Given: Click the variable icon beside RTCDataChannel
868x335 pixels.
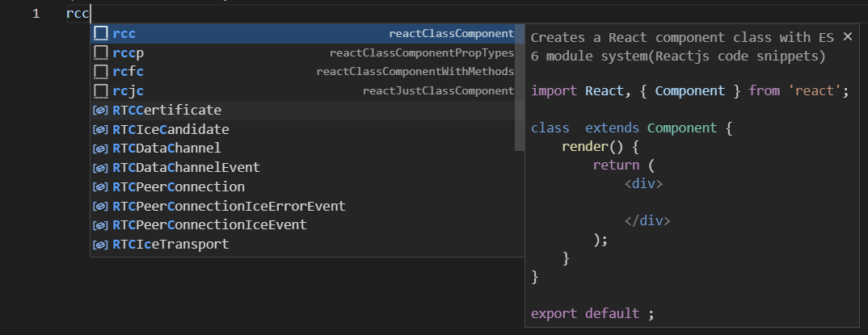Looking at the screenshot, I should (x=101, y=149).
